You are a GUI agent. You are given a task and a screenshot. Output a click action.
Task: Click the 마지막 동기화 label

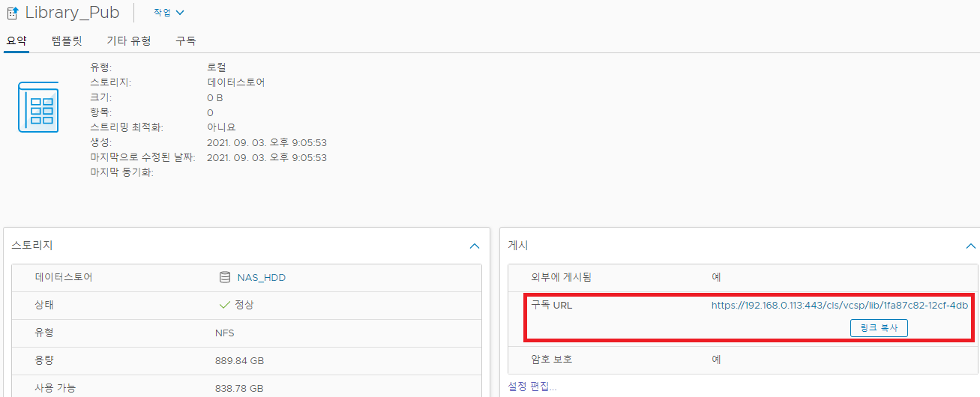coord(121,172)
